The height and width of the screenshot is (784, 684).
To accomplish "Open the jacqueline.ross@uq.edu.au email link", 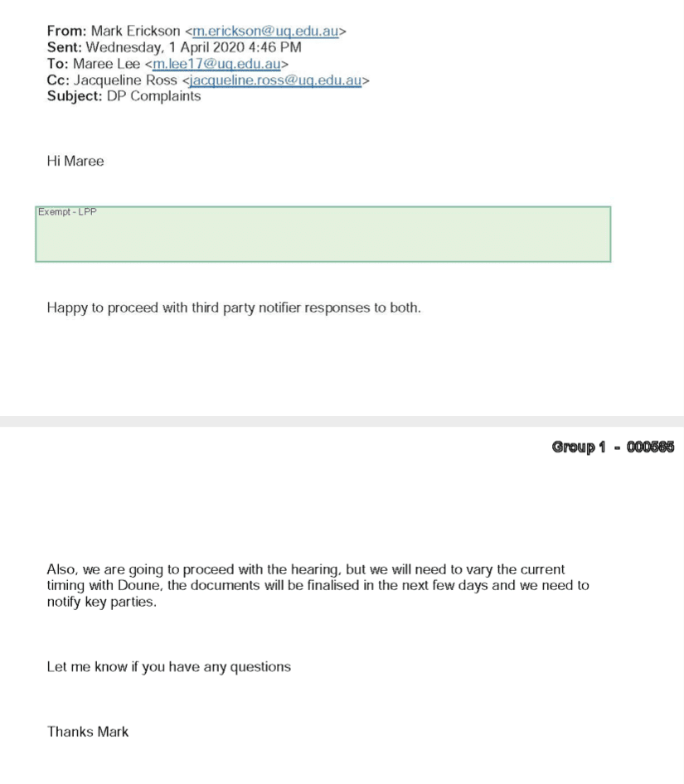I will point(275,80).
